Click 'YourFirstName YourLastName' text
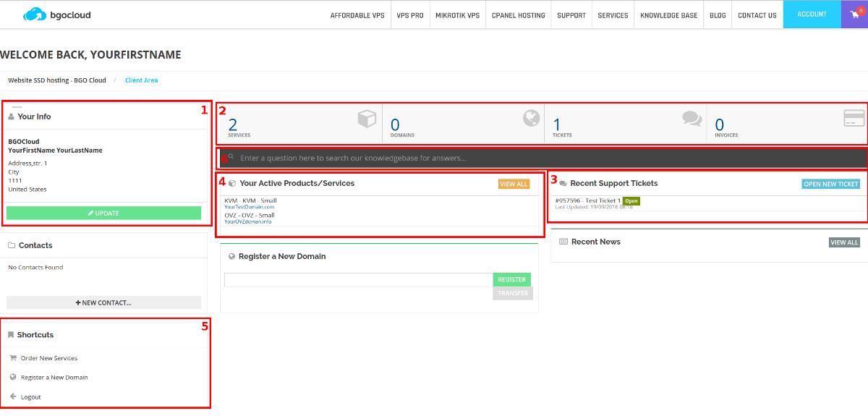The height and width of the screenshot is (416, 868). pyautogui.click(x=55, y=150)
